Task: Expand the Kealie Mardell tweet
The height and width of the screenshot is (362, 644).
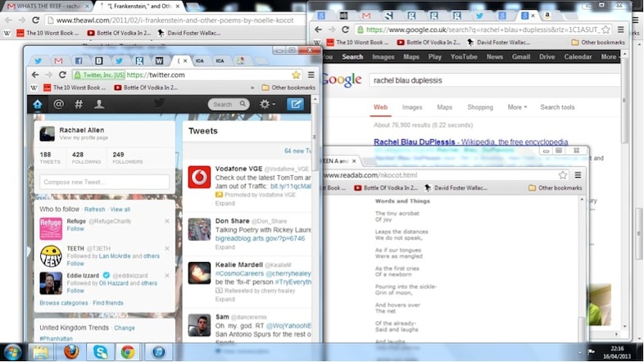Action: (x=225, y=299)
